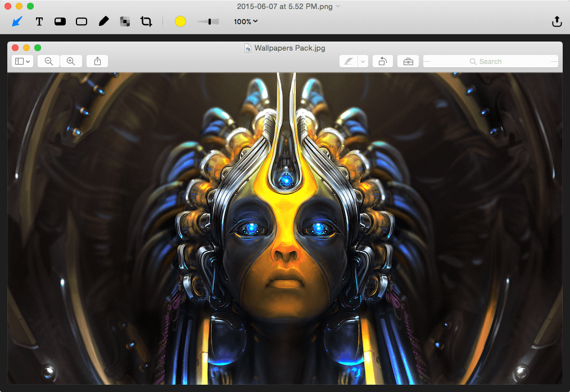570x392 pixels.
Task: Click the 2015-06-07 at 5.52 PM.png title
Action: pyautogui.click(x=284, y=6)
